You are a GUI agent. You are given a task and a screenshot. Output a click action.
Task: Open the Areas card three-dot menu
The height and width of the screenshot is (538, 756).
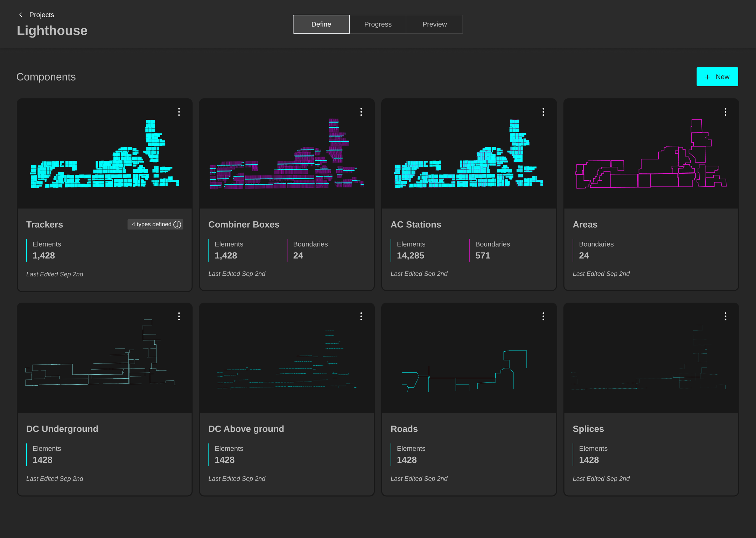[726, 112]
